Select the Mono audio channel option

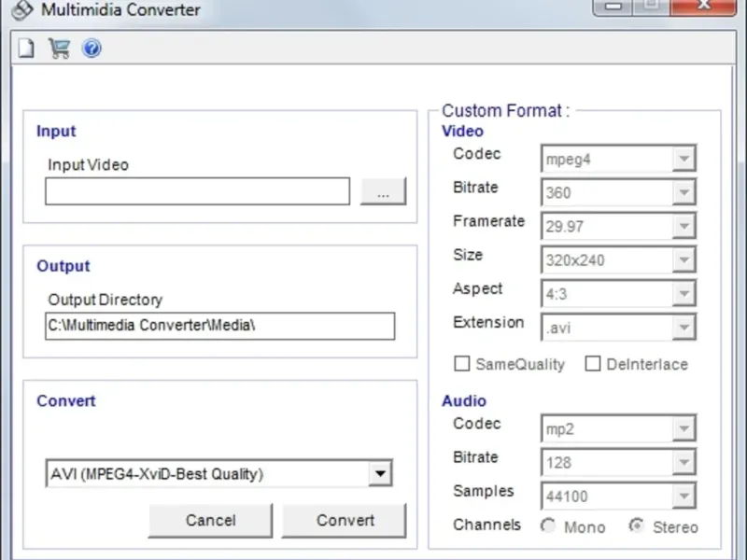coord(548,526)
